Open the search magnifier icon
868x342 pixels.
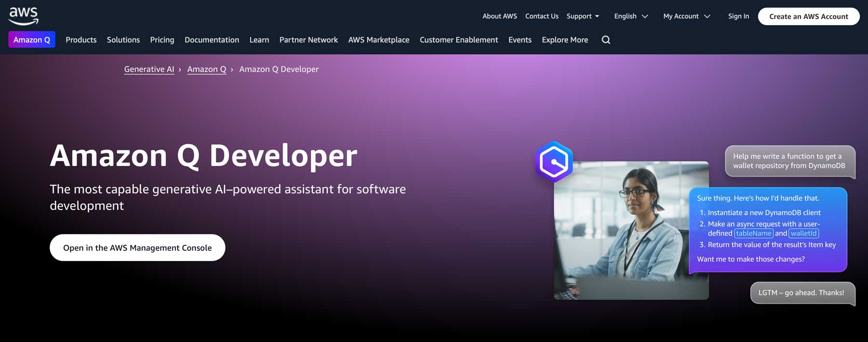coord(606,40)
